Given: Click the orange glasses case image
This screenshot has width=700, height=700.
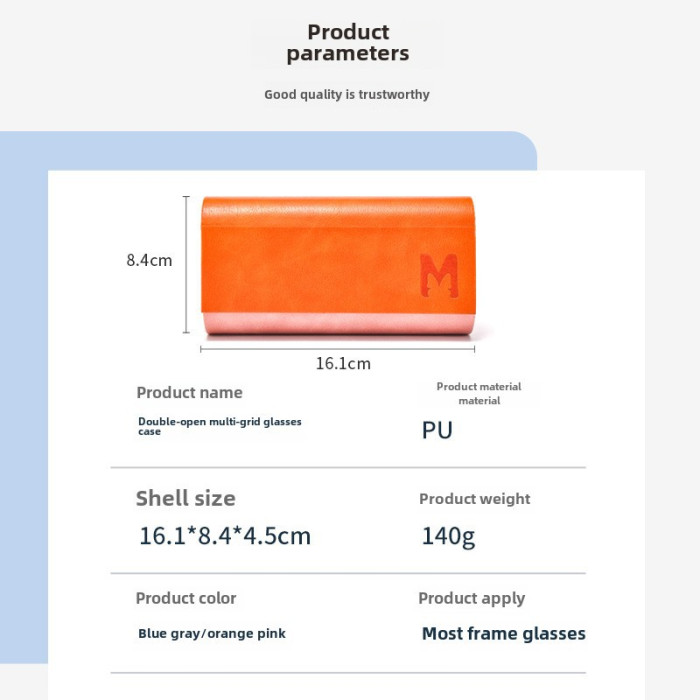Looking at the screenshot, I should (x=338, y=265).
